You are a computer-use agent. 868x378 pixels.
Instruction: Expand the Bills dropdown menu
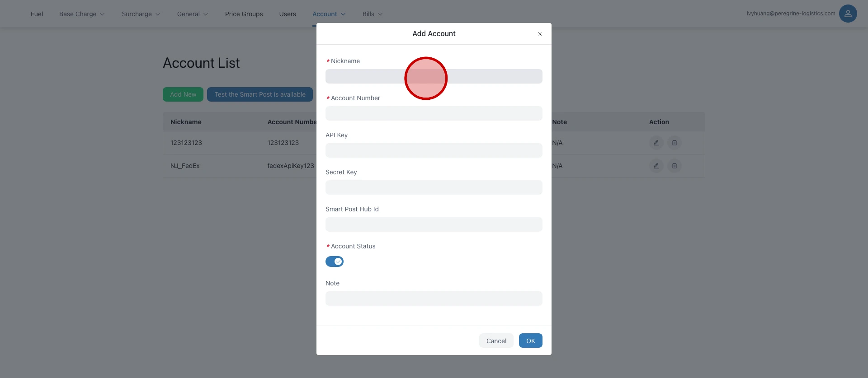click(x=372, y=14)
